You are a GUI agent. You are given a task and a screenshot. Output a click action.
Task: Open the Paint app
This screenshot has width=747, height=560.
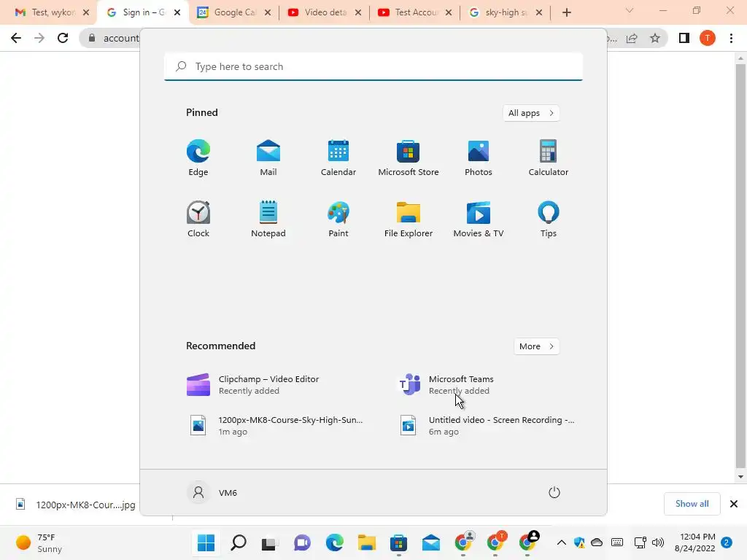coord(338,219)
